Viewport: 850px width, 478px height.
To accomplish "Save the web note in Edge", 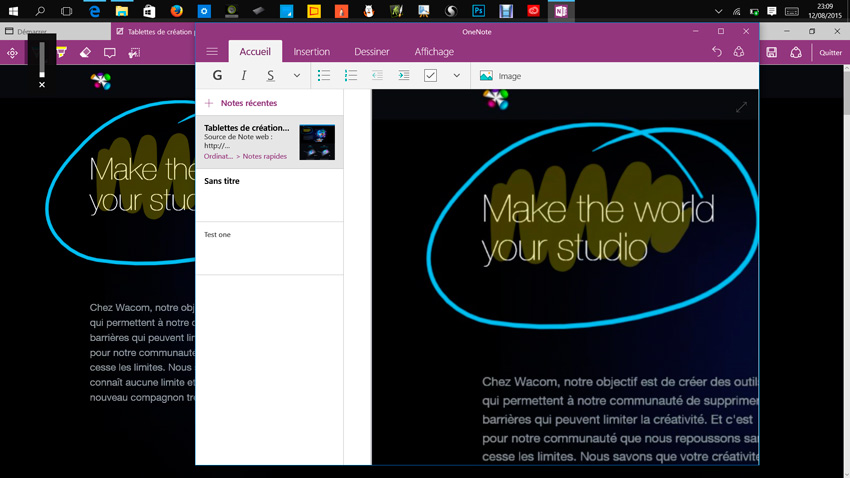I will pos(771,52).
